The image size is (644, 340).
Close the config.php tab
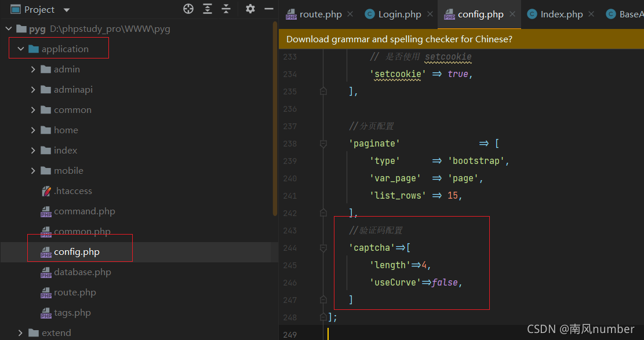click(512, 14)
